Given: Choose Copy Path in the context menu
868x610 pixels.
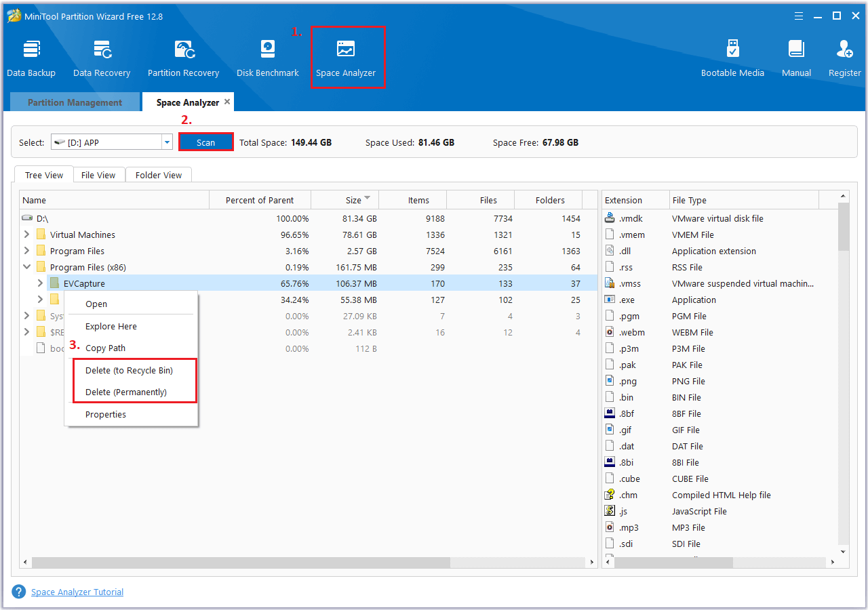Looking at the screenshot, I should 106,348.
